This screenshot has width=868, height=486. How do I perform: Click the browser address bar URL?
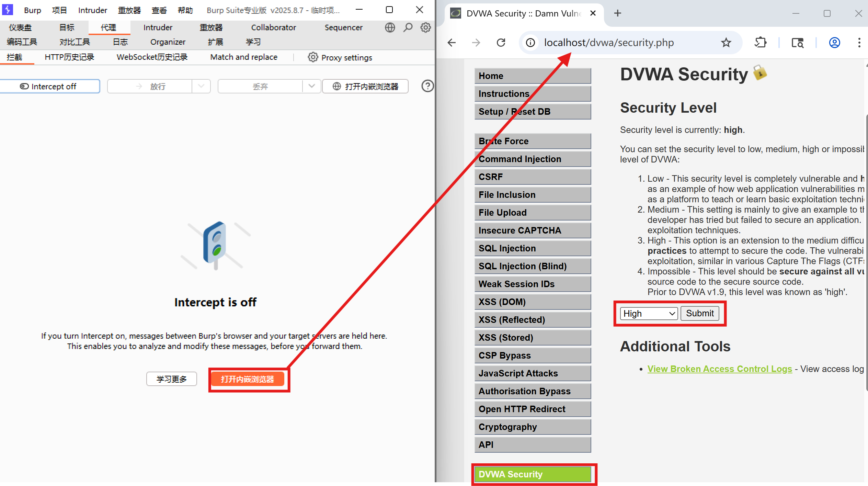[609, 43]
